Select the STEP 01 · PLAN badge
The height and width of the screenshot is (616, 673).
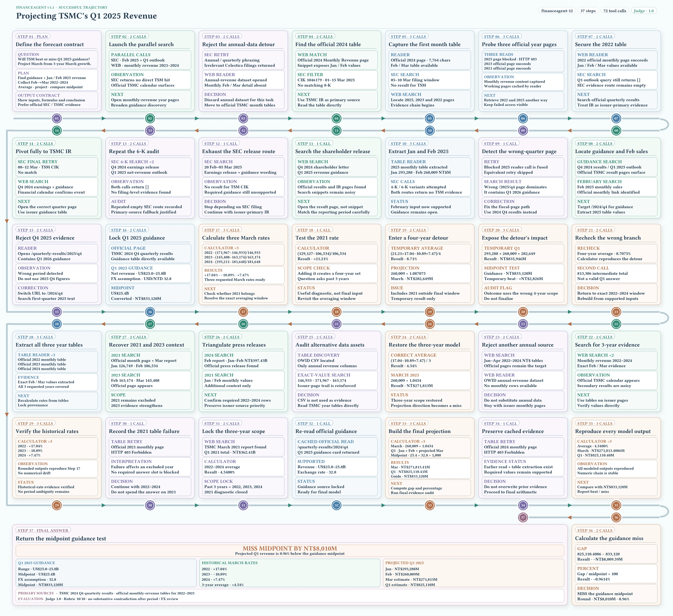point(33,36)
